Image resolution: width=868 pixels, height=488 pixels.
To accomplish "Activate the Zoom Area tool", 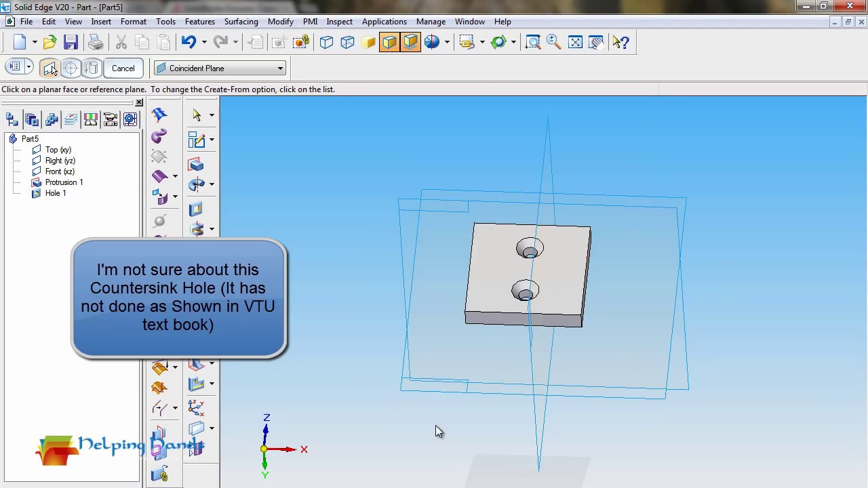I will pyautogui.click(x=533, y=42).
